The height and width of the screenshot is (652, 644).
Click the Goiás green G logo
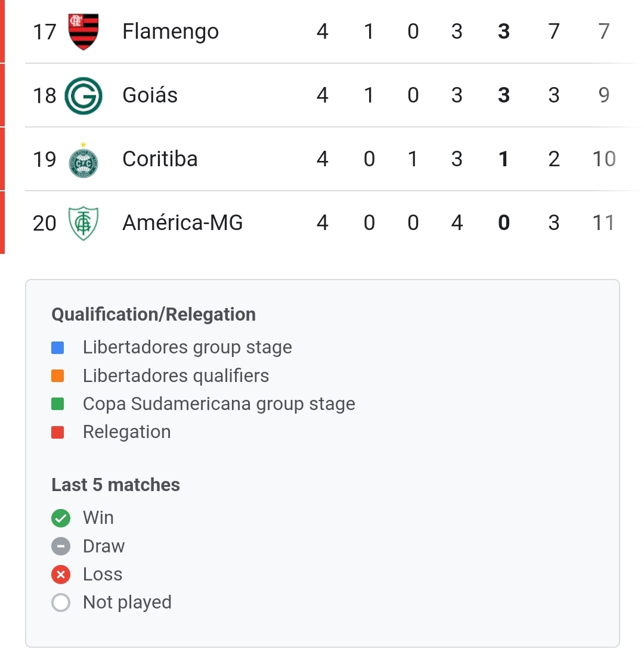83,95
